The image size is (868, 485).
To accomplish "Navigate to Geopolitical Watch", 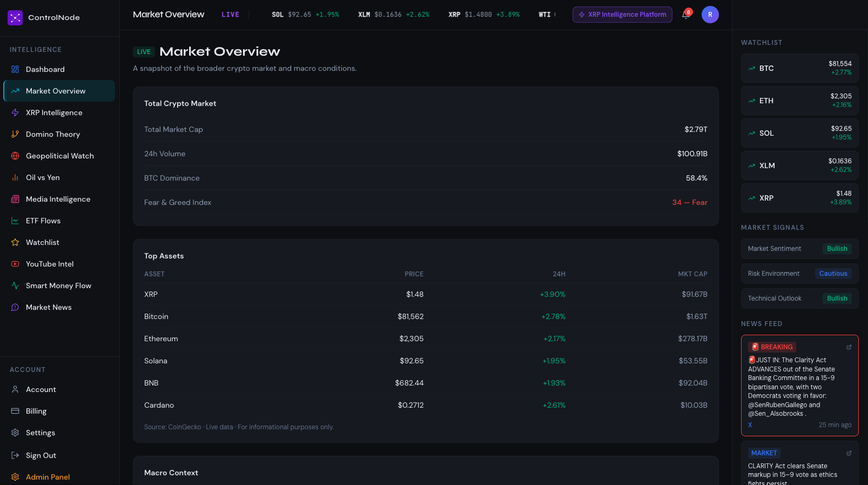I will [59, 156].
